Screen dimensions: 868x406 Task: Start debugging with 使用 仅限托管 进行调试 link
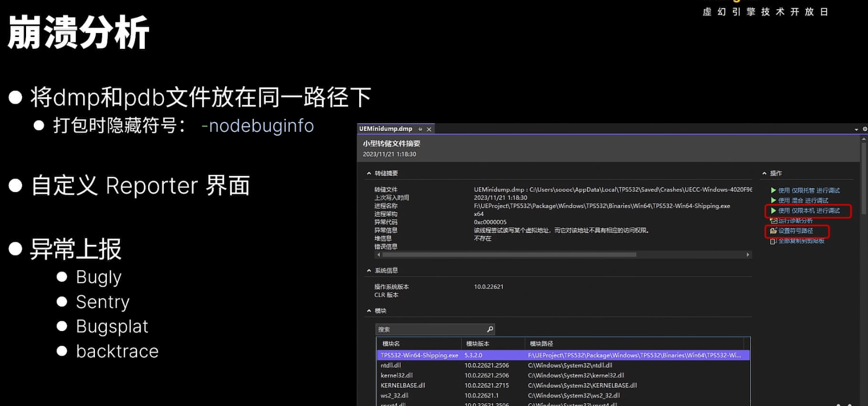[x=809, y=191]
